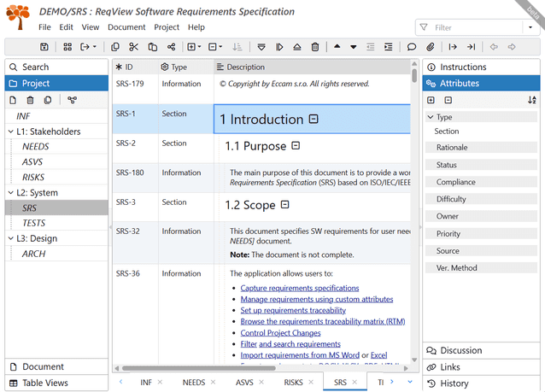The image size is (545, 392).
Task: Click the arrow-from-bar navigation icon
Action: (x=453, y=47)
